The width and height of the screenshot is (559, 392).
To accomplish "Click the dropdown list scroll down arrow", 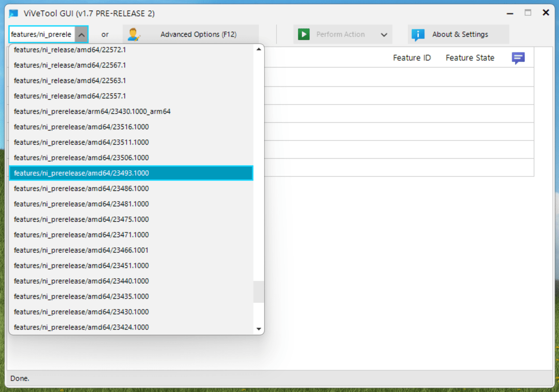I will coord(259,329).
